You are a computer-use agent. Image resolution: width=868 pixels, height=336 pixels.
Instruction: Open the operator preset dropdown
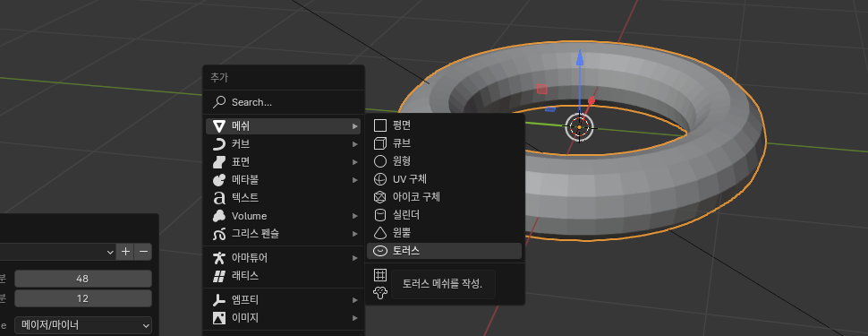(x=57, y=252)
